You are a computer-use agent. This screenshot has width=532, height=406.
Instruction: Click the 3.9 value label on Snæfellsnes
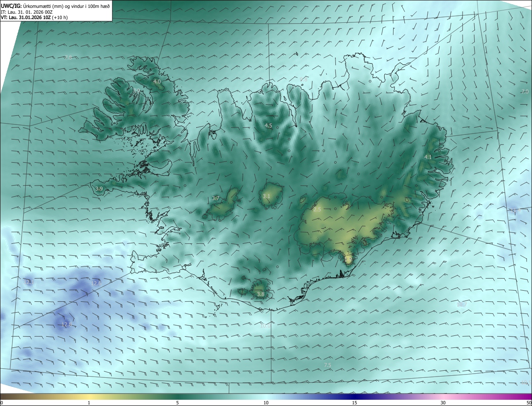click(99, 189)
